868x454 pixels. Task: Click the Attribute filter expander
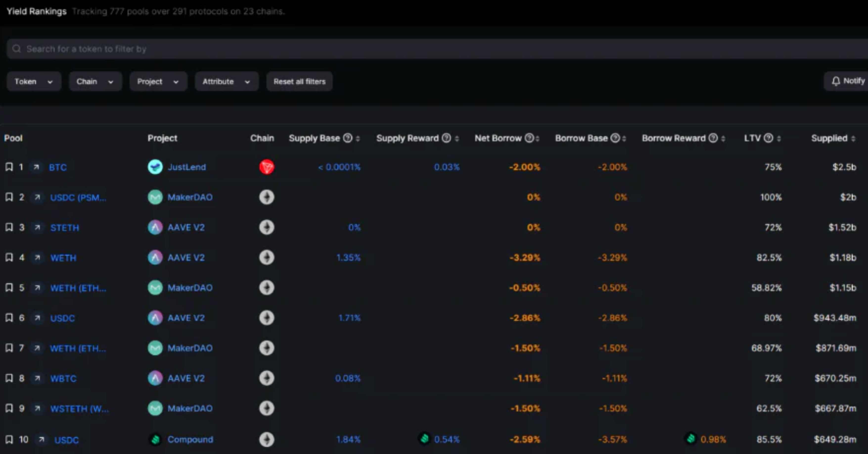click(x=226, y=81)
